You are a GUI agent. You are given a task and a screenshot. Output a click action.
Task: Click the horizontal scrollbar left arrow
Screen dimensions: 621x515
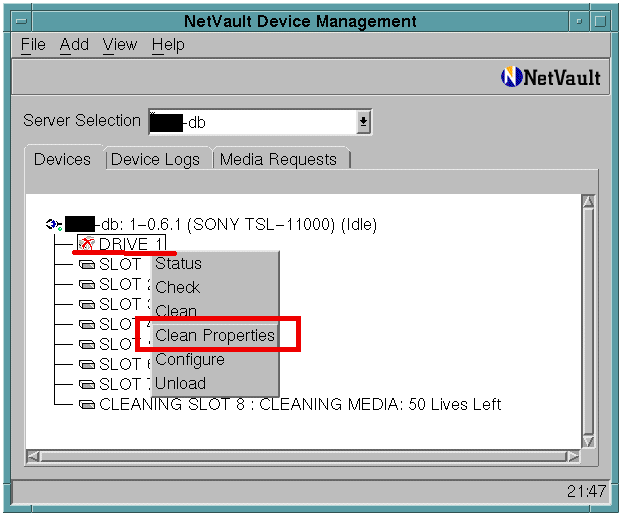tap(33, 456)
